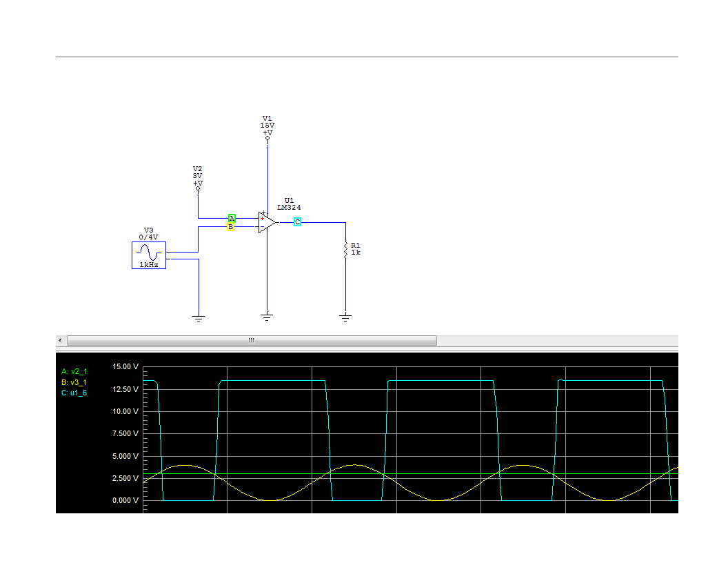Select trace legend 'A: v2_1'

(x=74, y=372)
